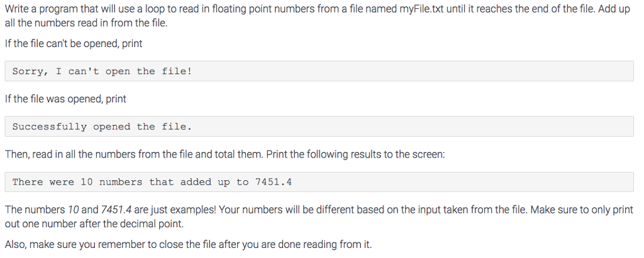Image resolution: width=644 pixels, height=258 pixels.
Task: Click the sentence starting "Then, read in all"
Action: (x=225, y=154)
